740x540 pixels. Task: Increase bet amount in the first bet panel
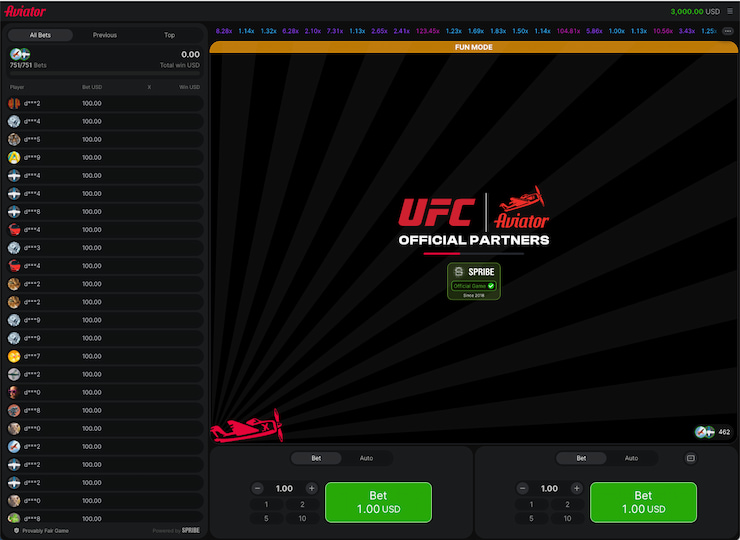311,489
